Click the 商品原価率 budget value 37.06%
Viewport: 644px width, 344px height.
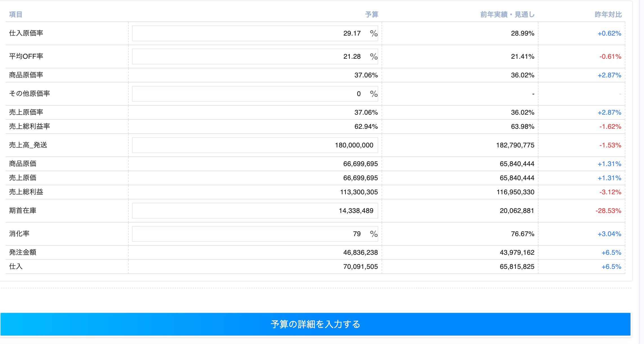pos(366,75)
